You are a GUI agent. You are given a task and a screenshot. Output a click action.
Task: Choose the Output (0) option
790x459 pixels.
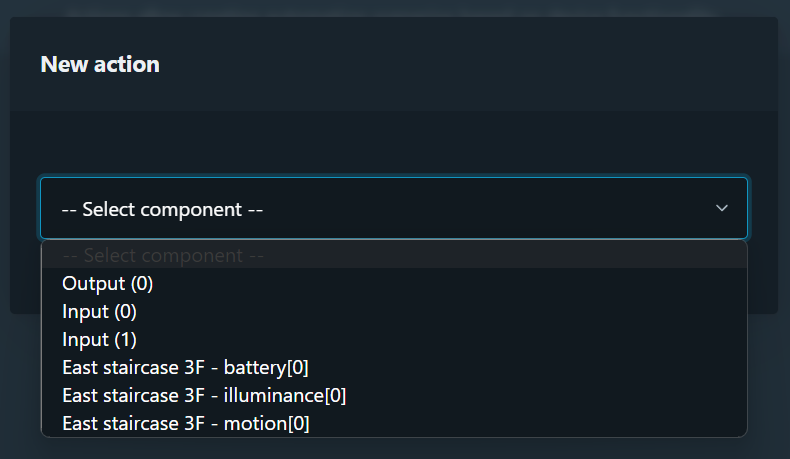(x=108, y=283)
